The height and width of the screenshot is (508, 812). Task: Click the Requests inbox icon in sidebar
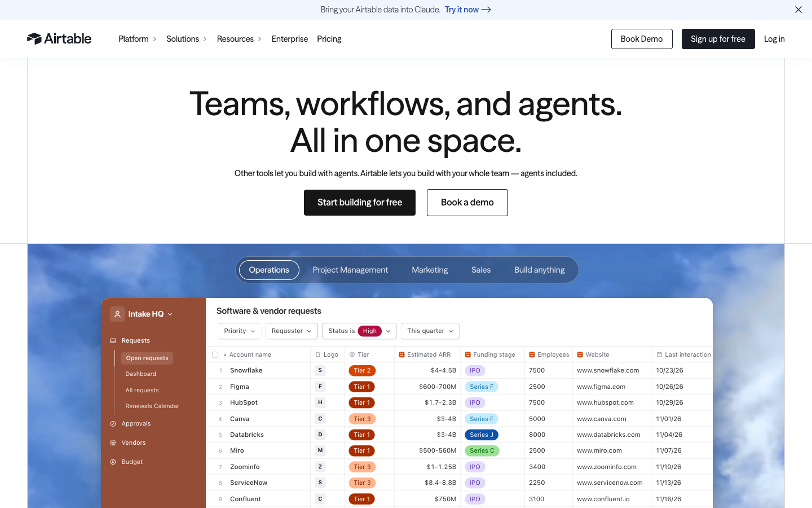[x=113, y=341]
